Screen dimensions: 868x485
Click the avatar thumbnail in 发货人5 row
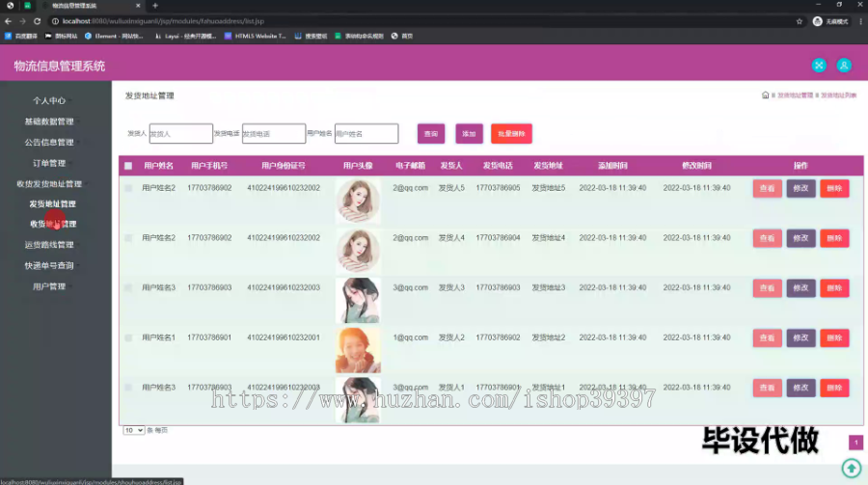pyautogui.click(x=358, y=201)
